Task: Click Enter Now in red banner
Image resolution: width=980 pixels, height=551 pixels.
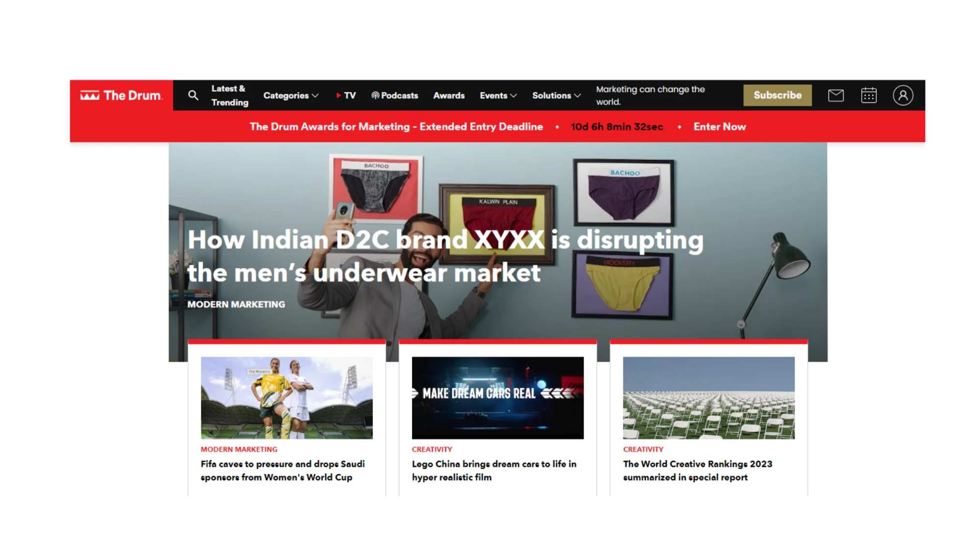Action: [x=719, y=126]
